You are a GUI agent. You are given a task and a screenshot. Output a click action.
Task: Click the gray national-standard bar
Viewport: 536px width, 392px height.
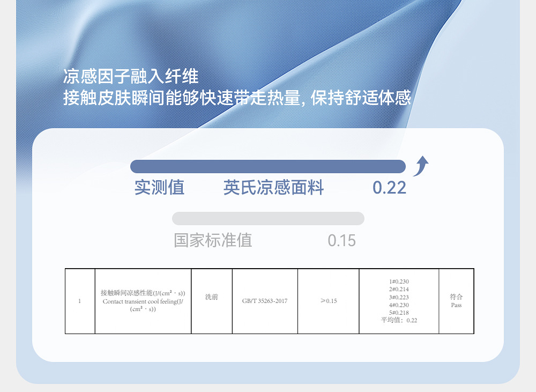[x=268, y=219]
